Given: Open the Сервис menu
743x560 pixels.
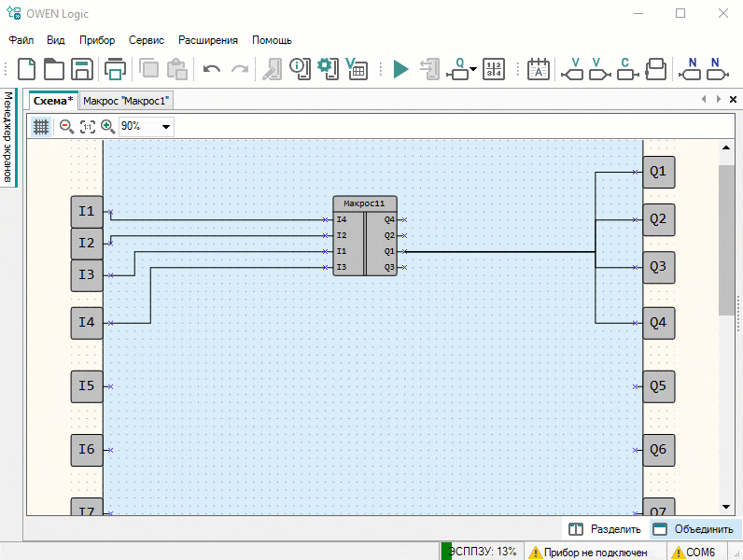Looking at the screenshot, I should (147, 40).
